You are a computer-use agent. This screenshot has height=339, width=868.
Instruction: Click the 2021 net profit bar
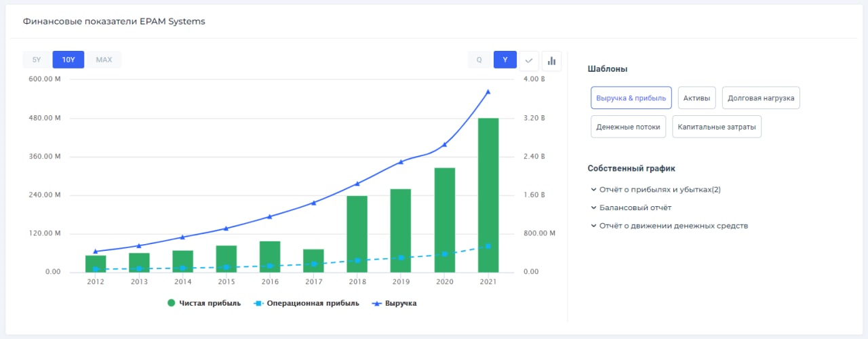pos(488,195)
